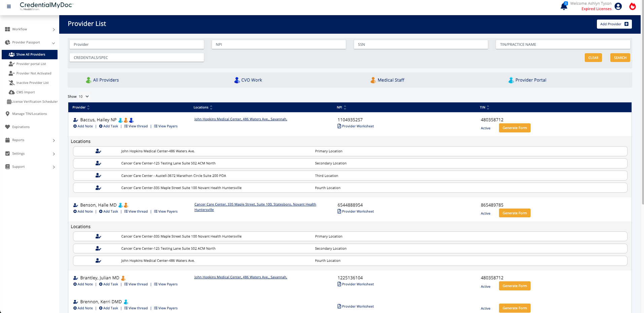
Task: Open the Provider Worksheet for Benson, Halle MD
Action: 356,211
